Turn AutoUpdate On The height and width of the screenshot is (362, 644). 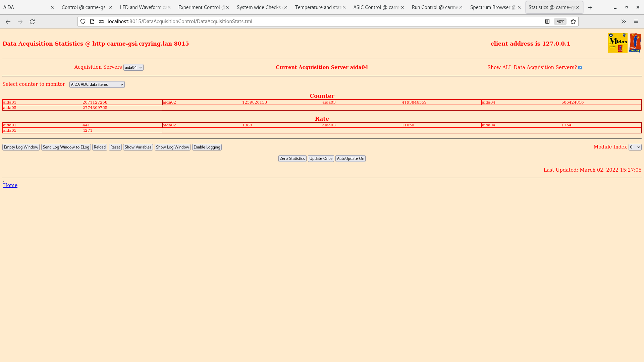350,159
